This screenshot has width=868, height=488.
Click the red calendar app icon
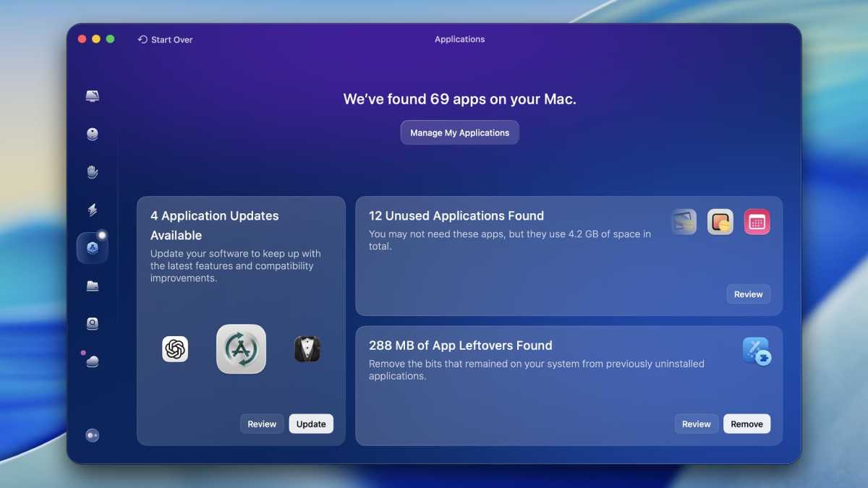tap(757, 221)
